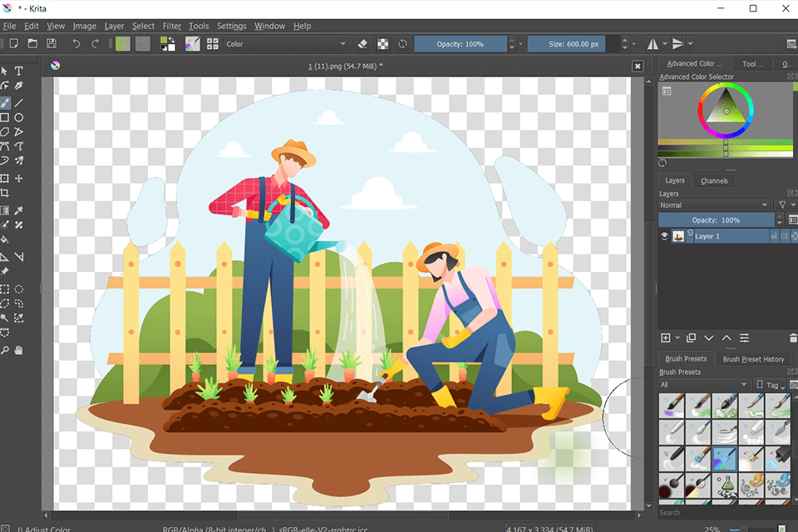Click the Tag button in Brush Presets
This screenshot has height=532, width=798.
(x=770, y=385)
